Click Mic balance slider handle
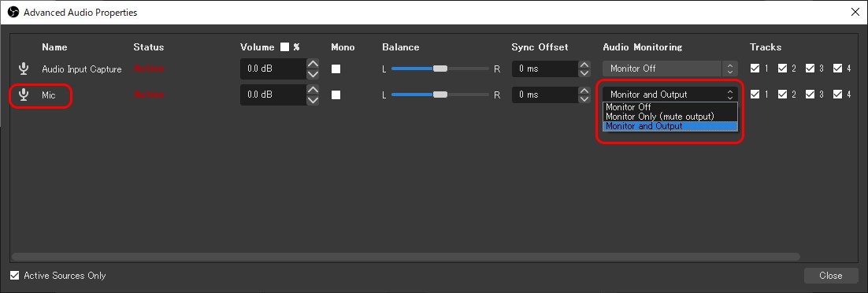 (x=440, y=95)
